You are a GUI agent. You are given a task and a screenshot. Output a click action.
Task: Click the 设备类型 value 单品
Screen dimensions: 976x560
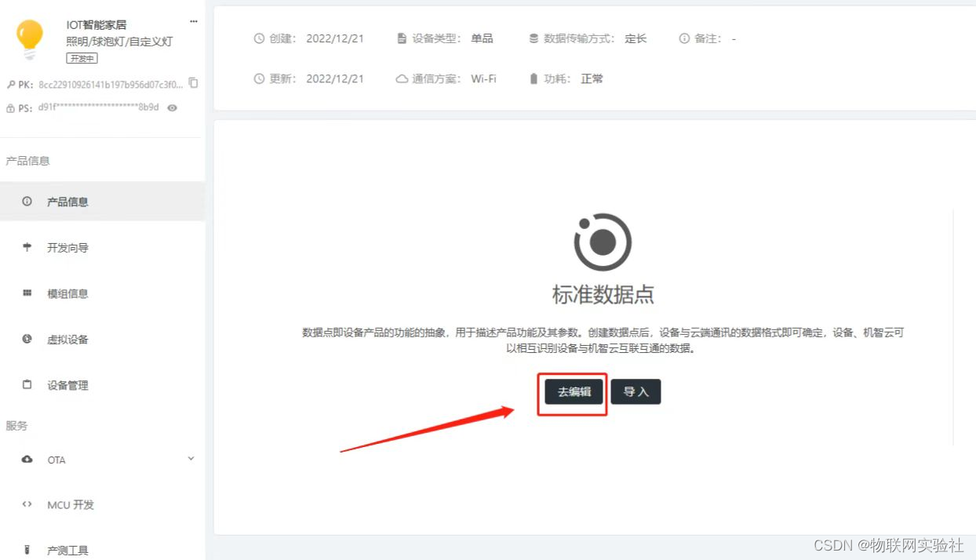[482, 38]
